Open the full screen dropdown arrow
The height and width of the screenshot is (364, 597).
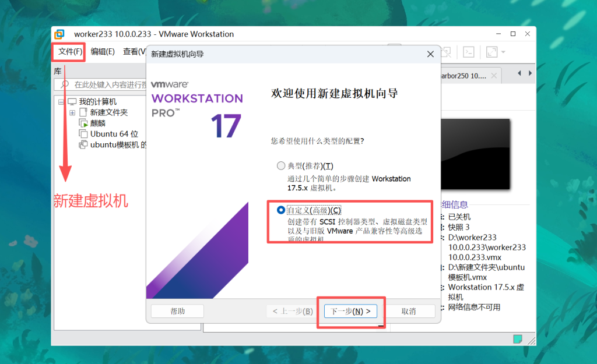[x=503, y=52]
